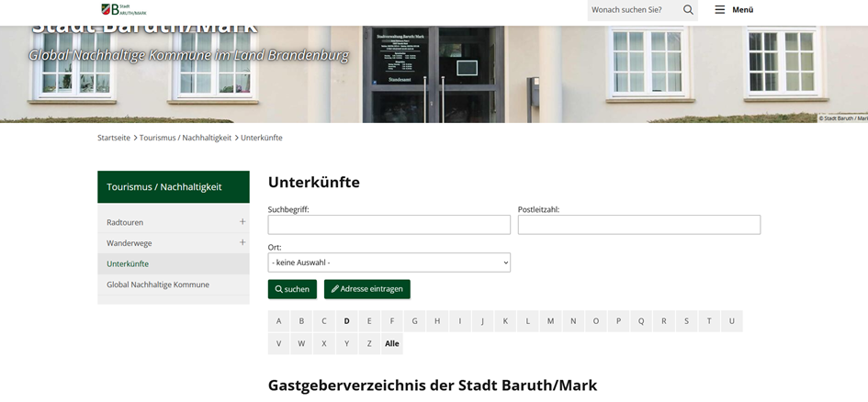Expand Wanderwege submenu with plus icon
Screen dimensions: 868x402
pos(242,243)
